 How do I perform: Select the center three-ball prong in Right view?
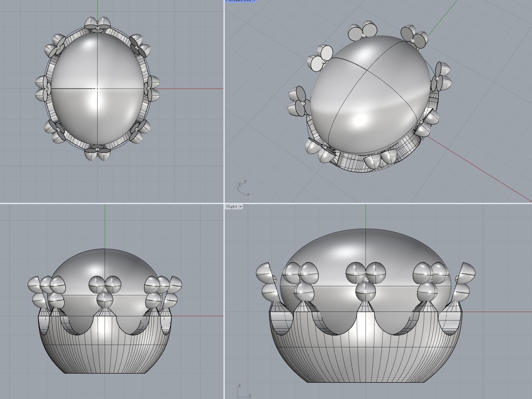click(x=366, y=282)
